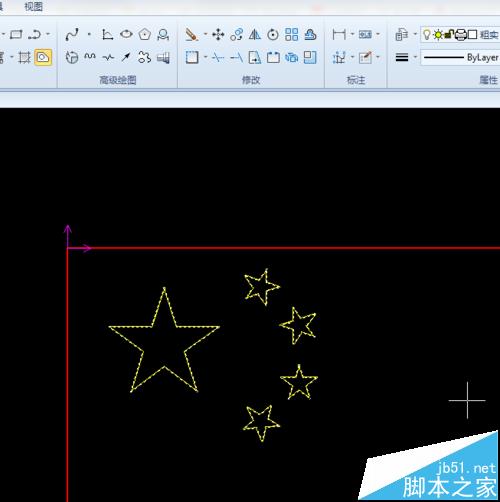The height and width of the screenshot is (502, 500).
Task: Select the Move tool with four arrows
Action: (x=218, y=34)
